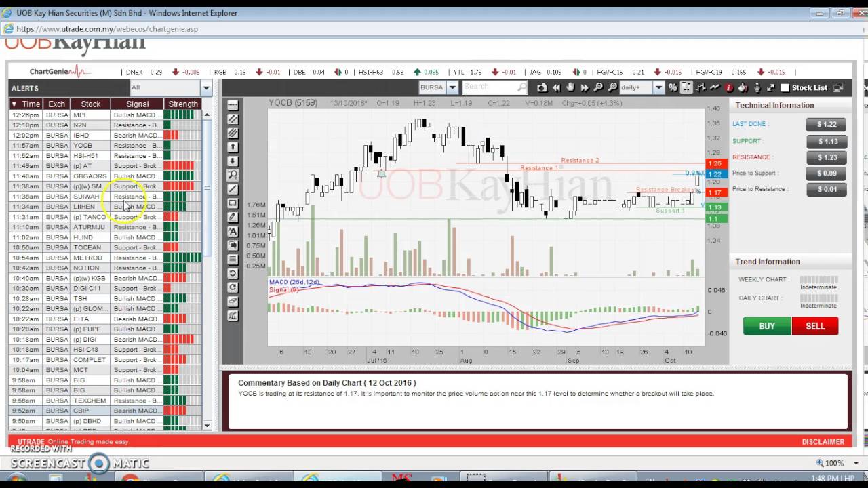The image size is (868, 488).
Task: Sort alerts by Signal column header
Action: click(137, 104)
